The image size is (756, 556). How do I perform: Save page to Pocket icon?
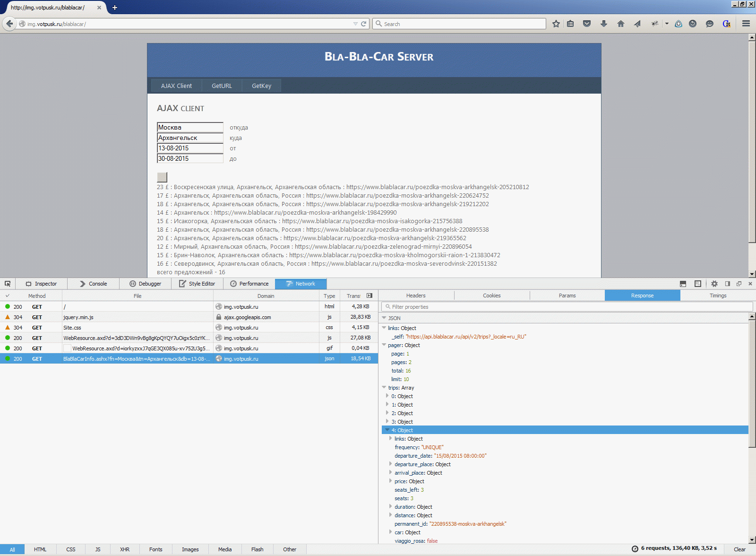pyautogui.click(x=587, y=24)
